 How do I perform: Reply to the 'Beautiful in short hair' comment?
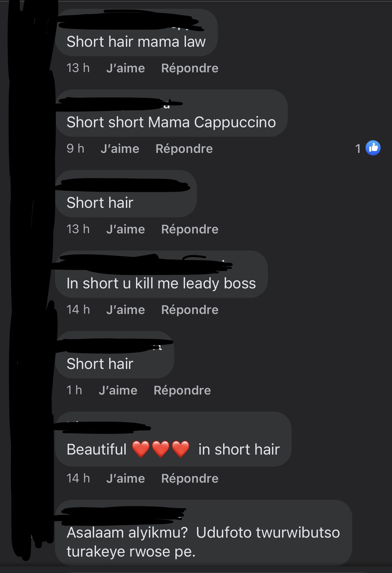click(190, 479)
